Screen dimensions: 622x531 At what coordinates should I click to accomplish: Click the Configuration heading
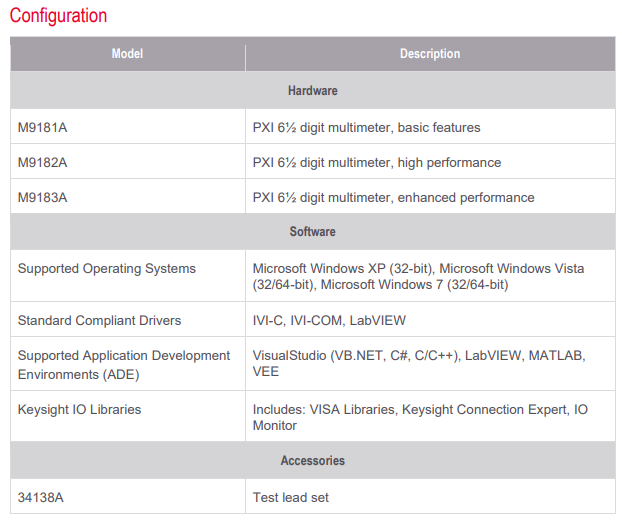point(58,16)
